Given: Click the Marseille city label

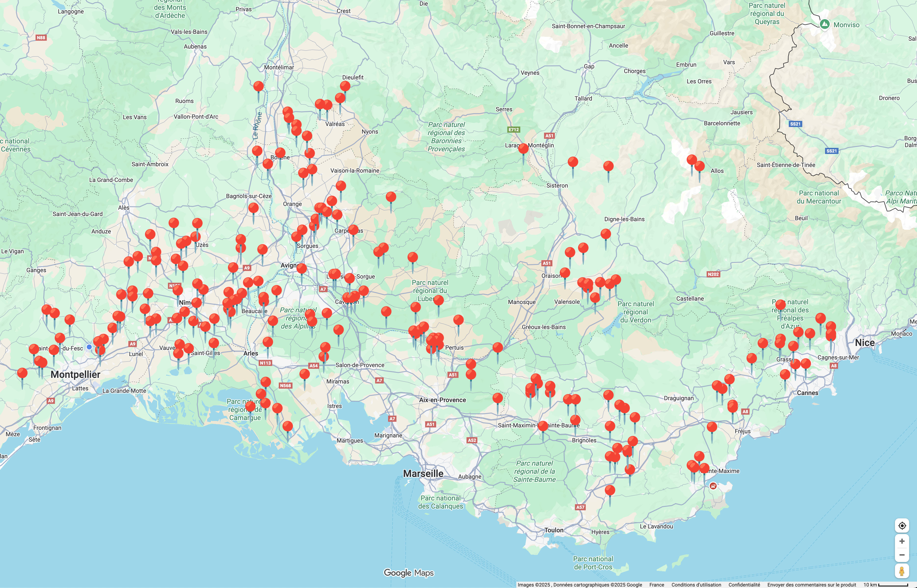Looking at the screenshot, I should 423,473.
